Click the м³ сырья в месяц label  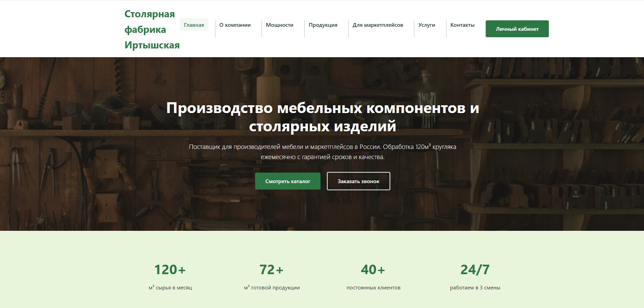click(x=170, y=287)
